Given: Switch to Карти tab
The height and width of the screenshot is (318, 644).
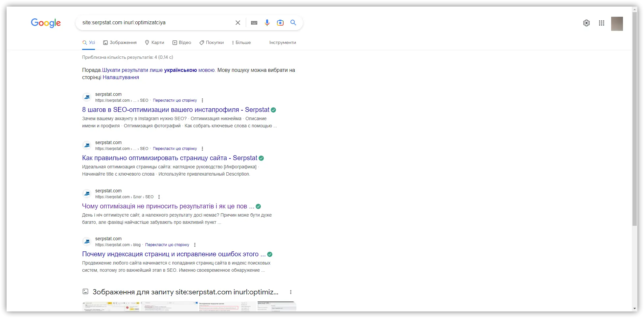Looking at the screenshot, I should 154,43.
